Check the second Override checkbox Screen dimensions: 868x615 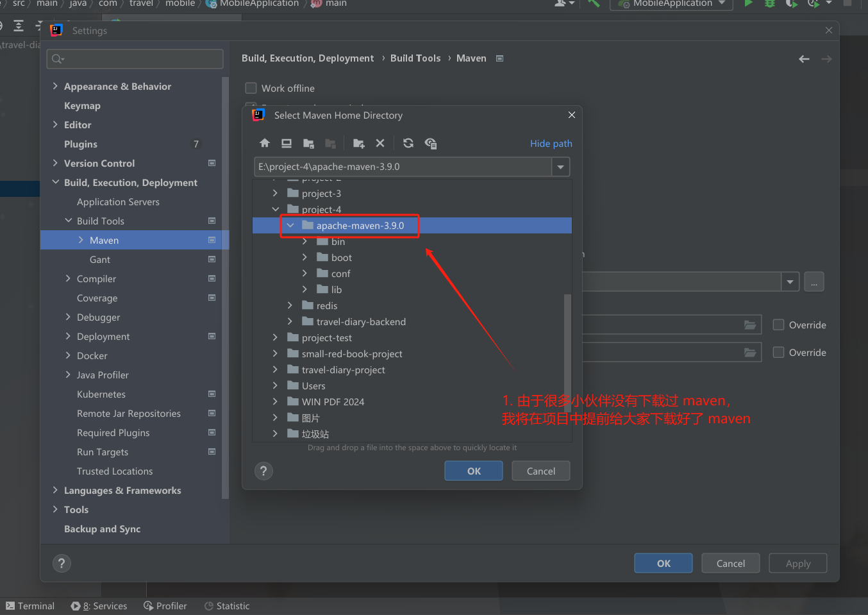pos(778,352)
